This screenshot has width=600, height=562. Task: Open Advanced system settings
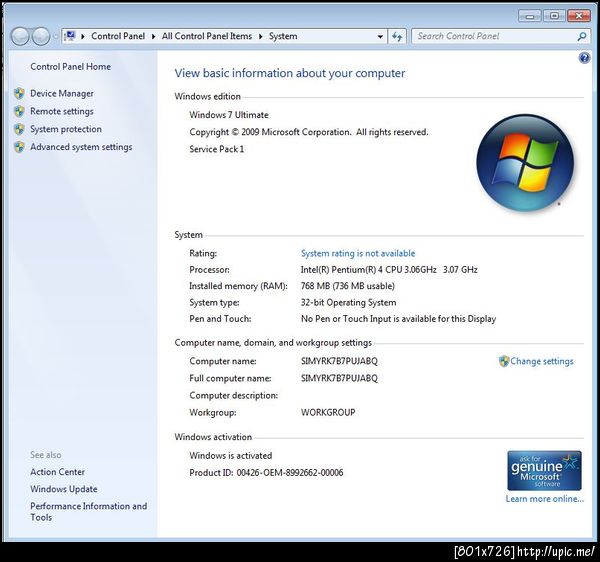point(81,147)
